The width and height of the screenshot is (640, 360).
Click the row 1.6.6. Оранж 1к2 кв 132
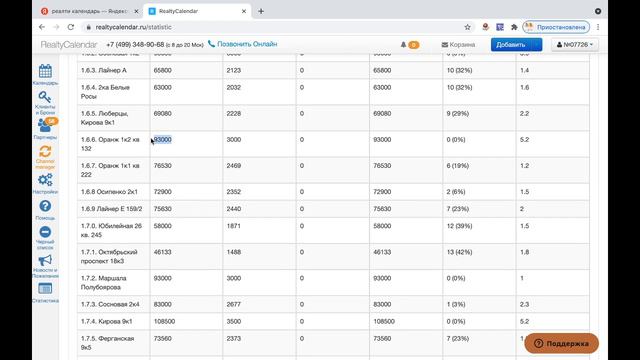333,144
